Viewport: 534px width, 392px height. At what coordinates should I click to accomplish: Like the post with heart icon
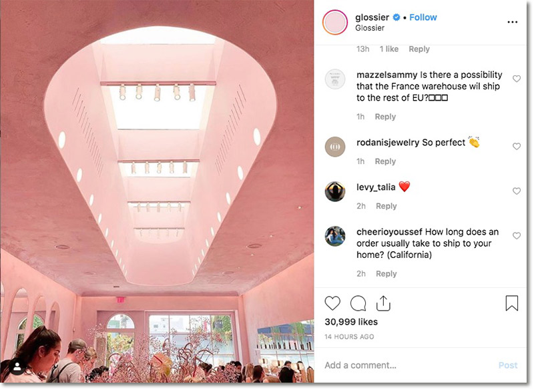(332, 303)
